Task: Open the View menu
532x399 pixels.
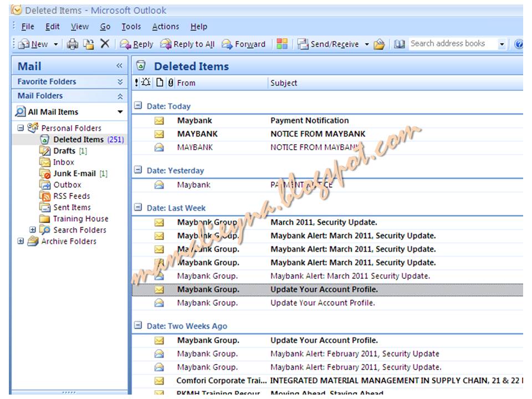Action: coord(80,27)
